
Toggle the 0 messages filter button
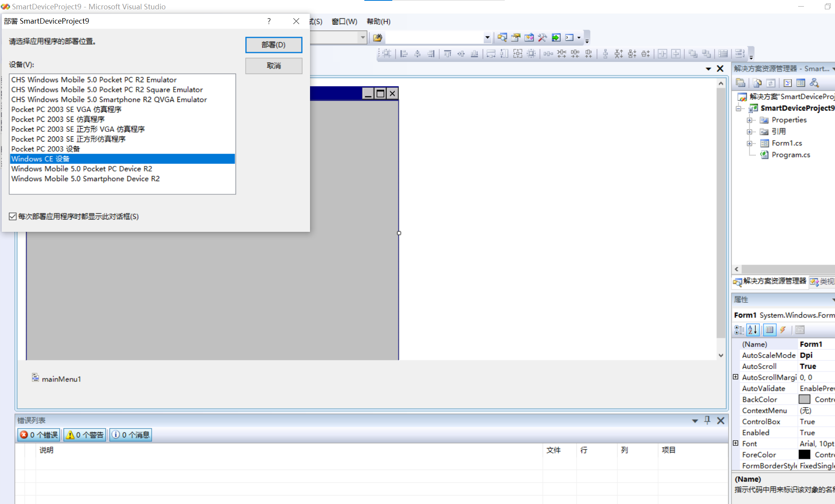(x=130, y=435)
